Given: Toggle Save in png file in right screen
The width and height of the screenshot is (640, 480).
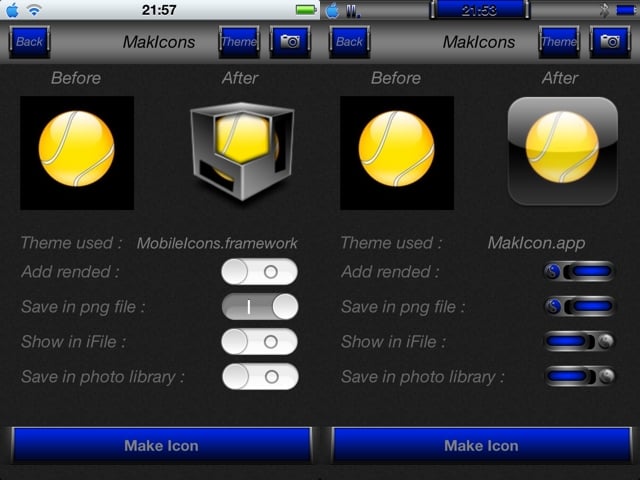Looking at the screenshot, I should (579, 307).
